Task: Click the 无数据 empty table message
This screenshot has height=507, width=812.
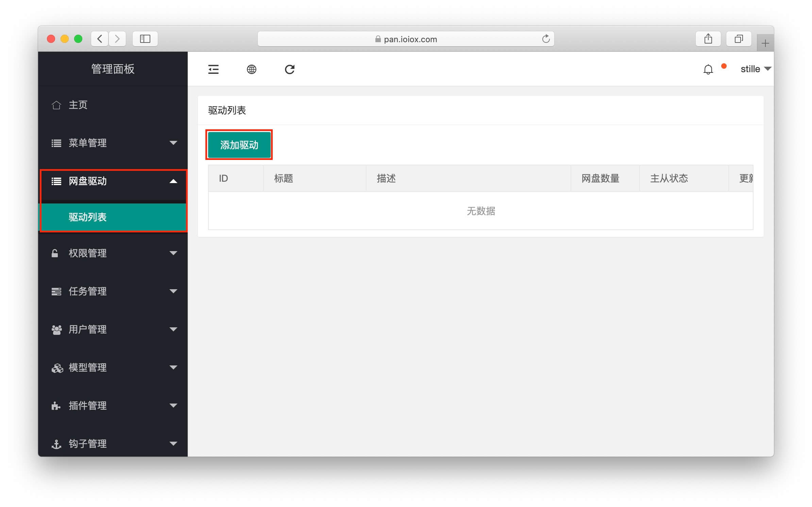Action: 481,211
